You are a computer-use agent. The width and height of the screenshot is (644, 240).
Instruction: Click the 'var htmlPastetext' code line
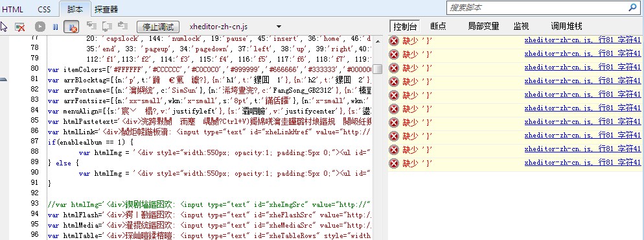(x=210, y=121)
